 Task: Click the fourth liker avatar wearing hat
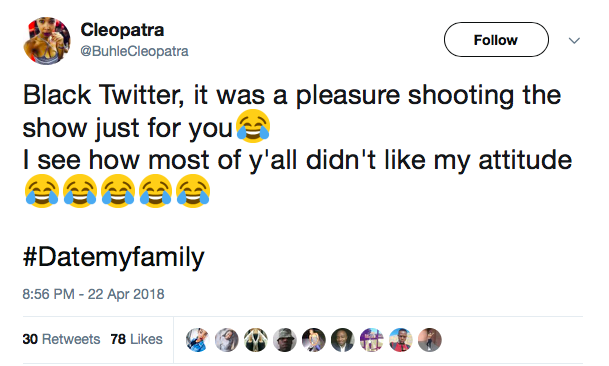coord(285,340)
